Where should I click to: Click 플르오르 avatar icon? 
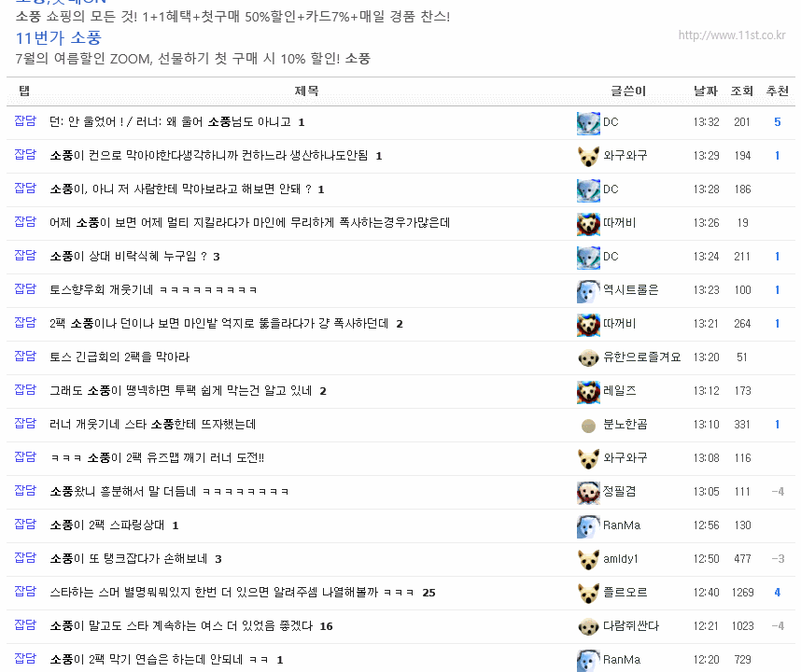[x=588, y=594]
